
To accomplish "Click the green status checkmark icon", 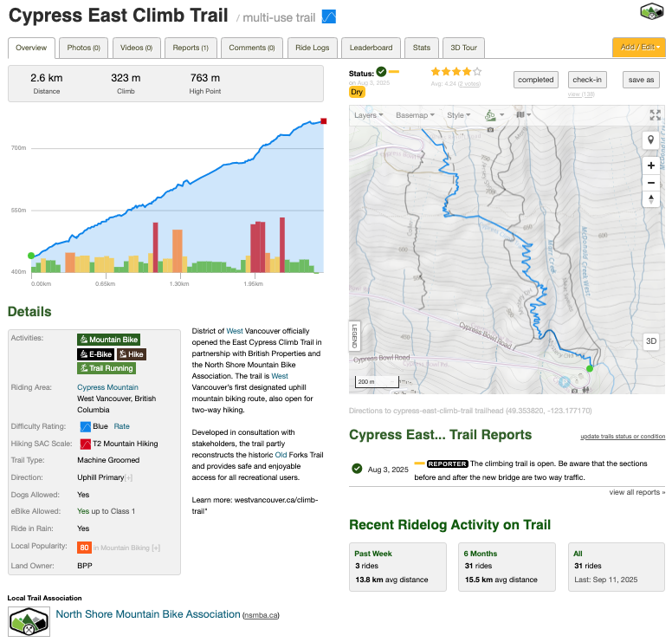I will [381, 72].
